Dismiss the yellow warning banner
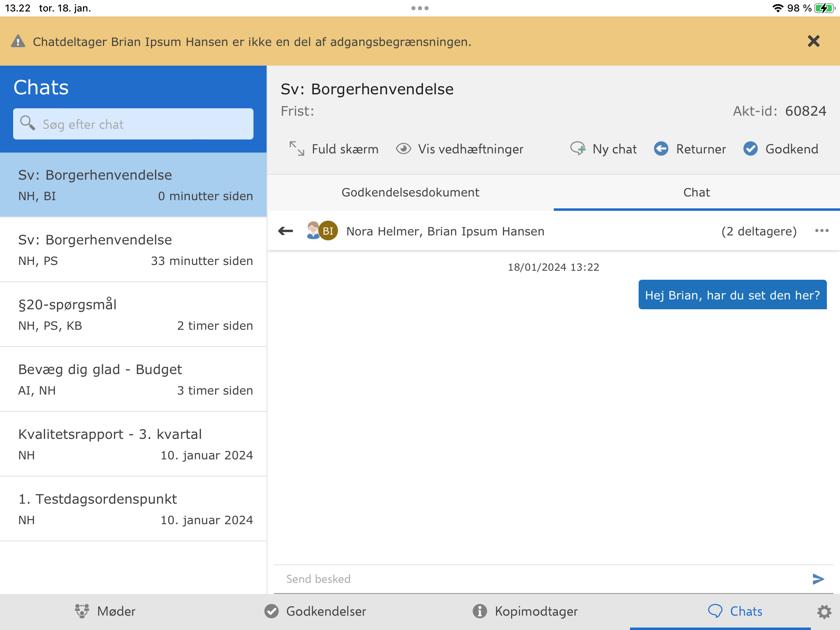Screen dimensions: 840x630 click(x=813, y=41)
